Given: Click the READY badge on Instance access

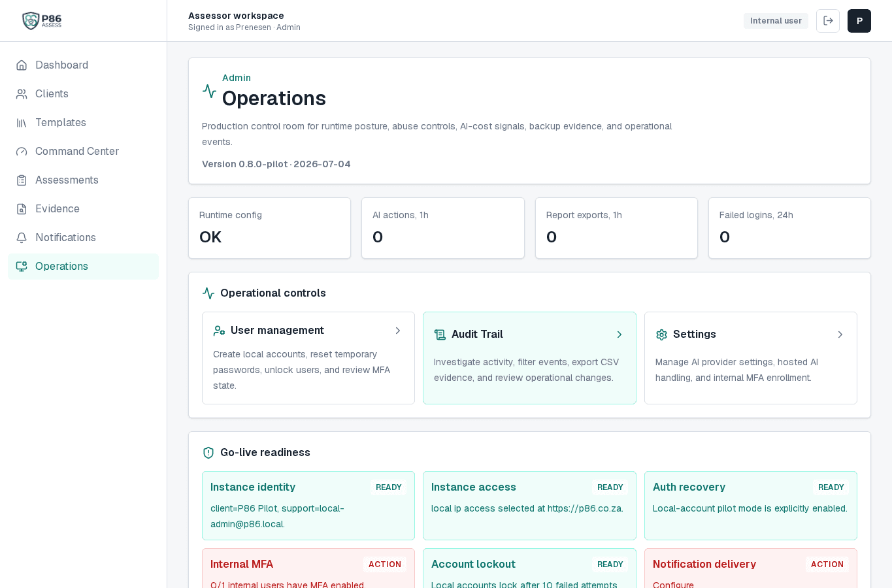Looking at the screenshot, I should click(610, 487).
